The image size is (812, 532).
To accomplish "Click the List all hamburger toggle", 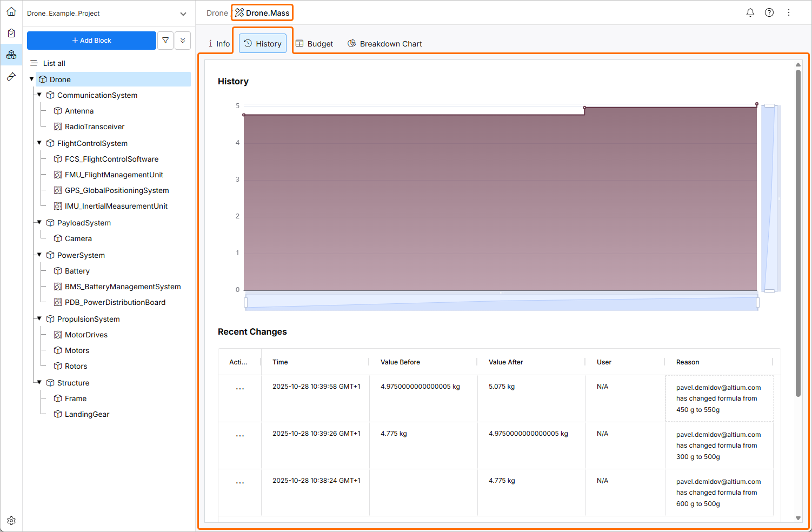I will point(34,63).
